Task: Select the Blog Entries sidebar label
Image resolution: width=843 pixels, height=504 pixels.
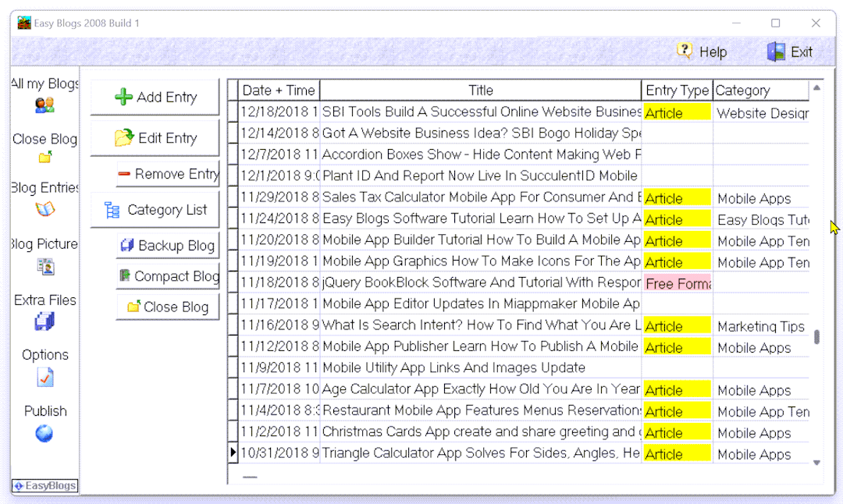Action: pyautogui.click(x=44, y=187)
